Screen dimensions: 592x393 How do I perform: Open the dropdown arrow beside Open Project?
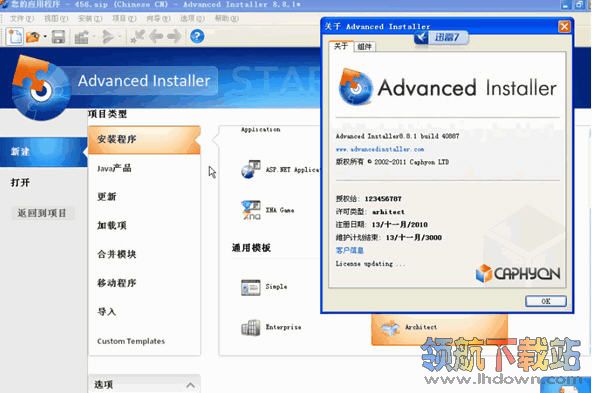click(45, 37)
